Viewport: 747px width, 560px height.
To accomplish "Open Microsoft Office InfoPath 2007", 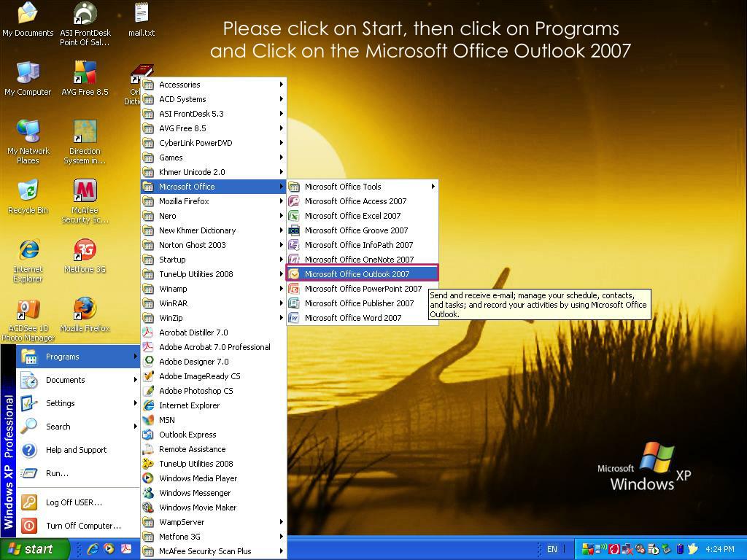I will click(362, 245).
